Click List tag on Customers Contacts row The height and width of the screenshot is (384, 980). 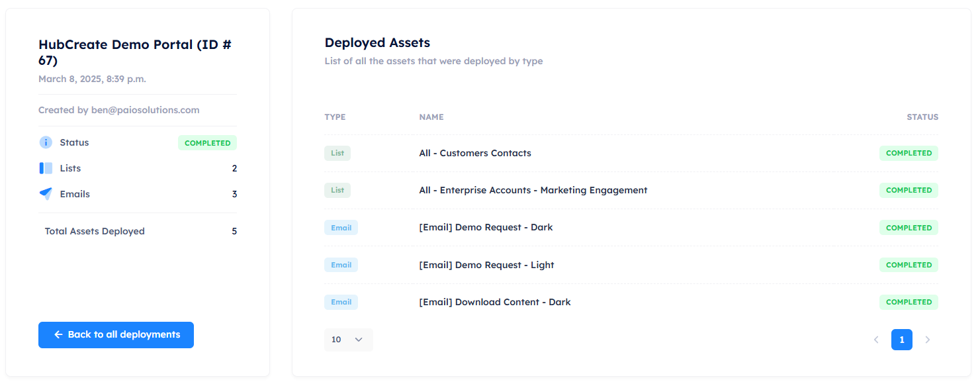337,153
